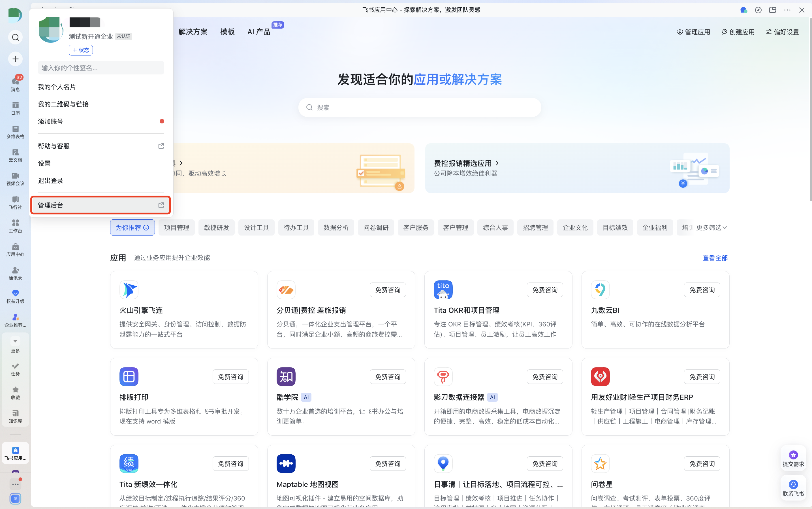Screen dimensions: 812x509
Task: Click 免费咨询 for 九数云BI
Action: tap(702, 290)
